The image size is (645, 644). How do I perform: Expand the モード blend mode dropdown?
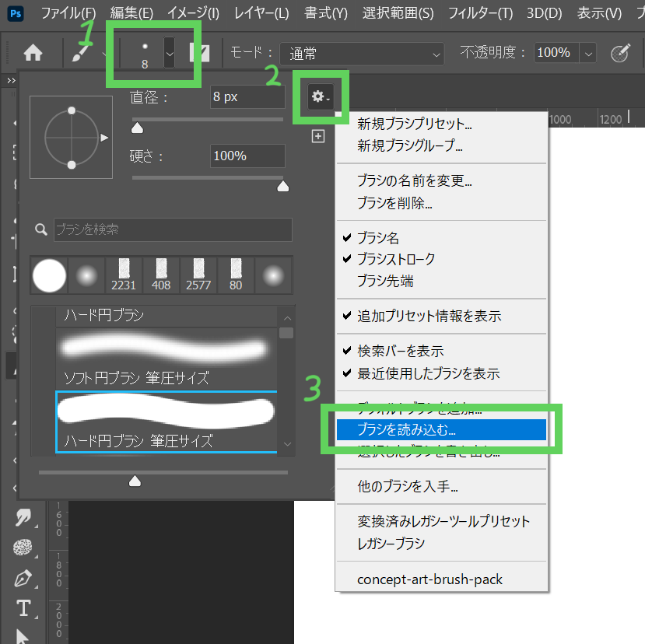[x=361, y=53]
